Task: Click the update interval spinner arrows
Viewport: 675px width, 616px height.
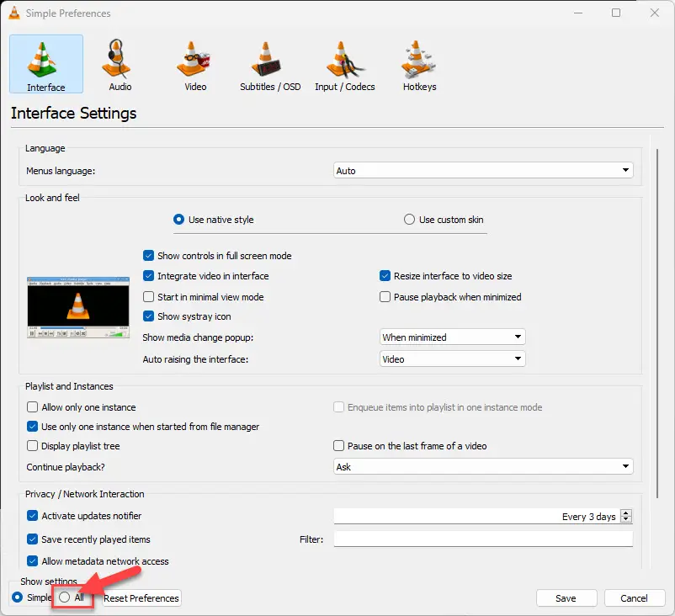Action: [626, 516]
